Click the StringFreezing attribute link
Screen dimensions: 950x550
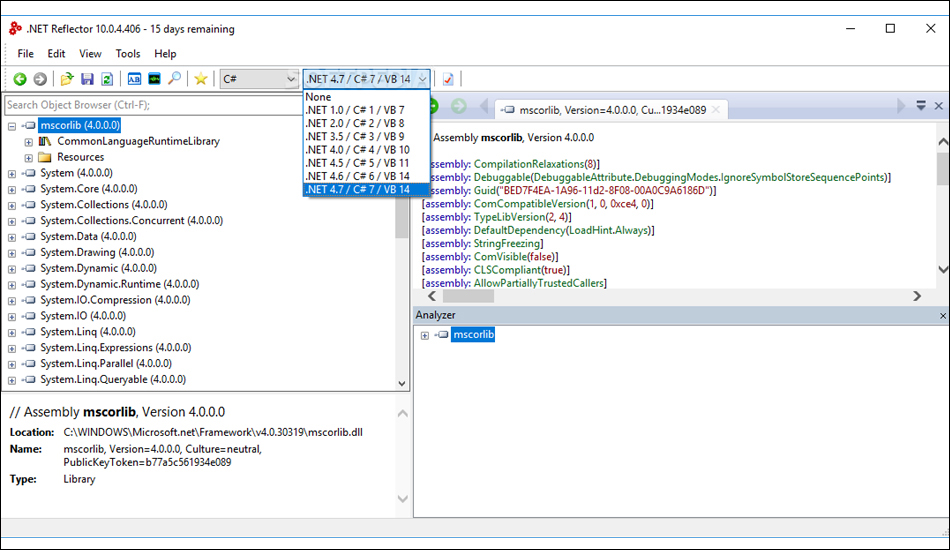point(507,244)
